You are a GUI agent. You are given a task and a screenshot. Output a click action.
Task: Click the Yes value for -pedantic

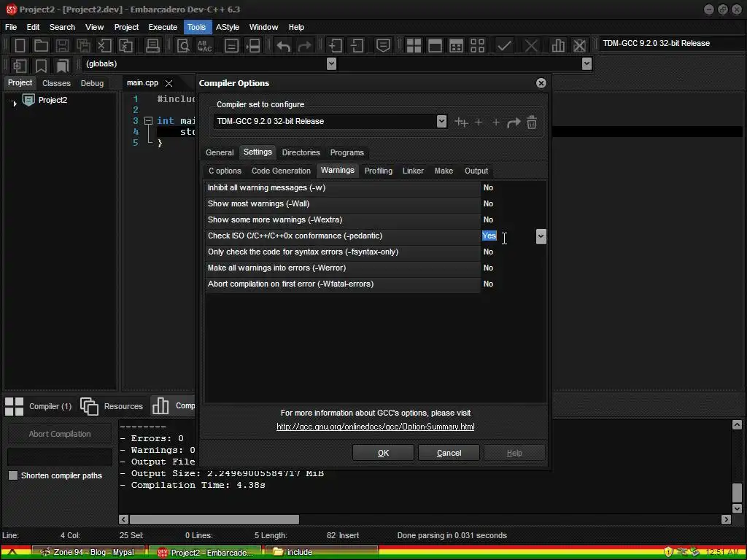[489, 236]
